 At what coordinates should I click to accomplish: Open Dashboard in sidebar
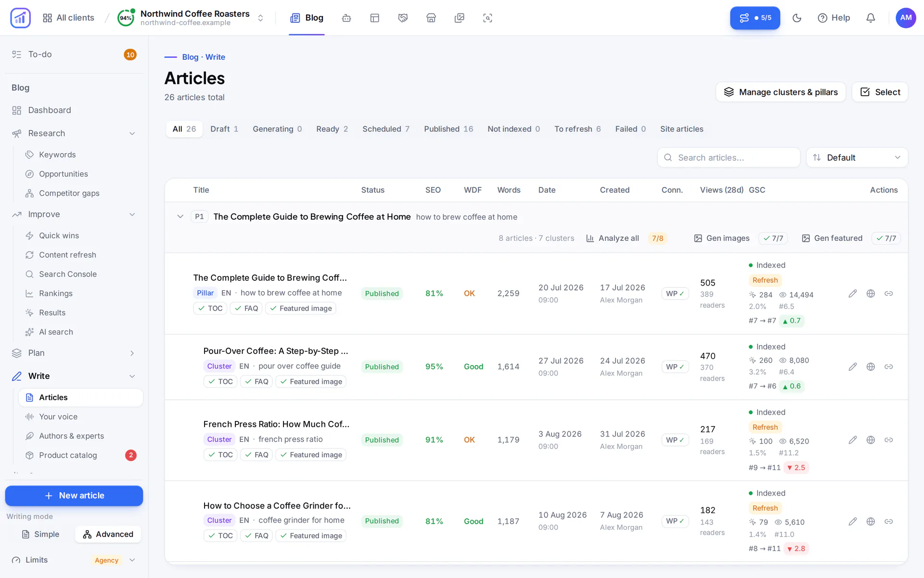74,110
